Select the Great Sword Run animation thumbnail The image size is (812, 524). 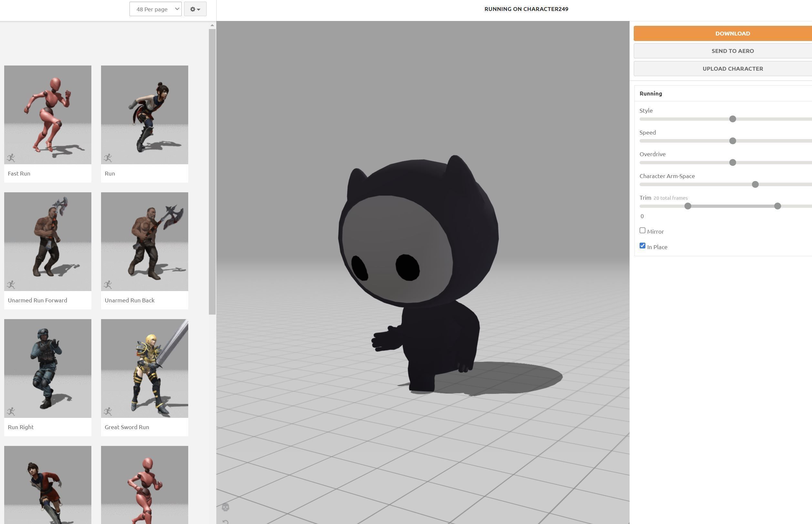[x=144, y=368]
